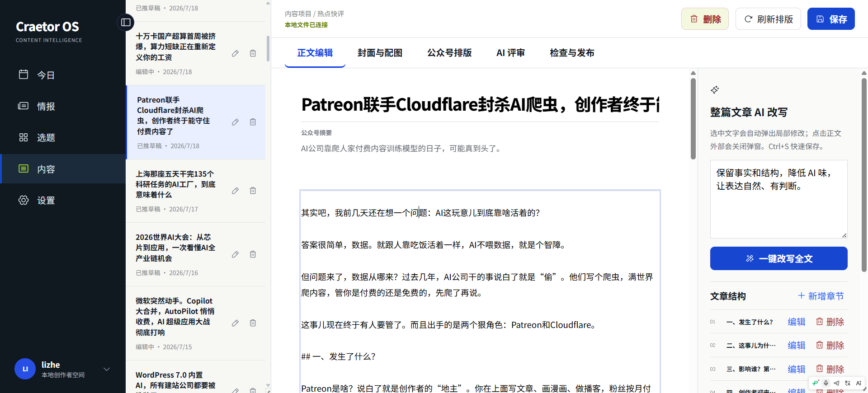Click the 公众号摘要 summary text field

[480, 149]
